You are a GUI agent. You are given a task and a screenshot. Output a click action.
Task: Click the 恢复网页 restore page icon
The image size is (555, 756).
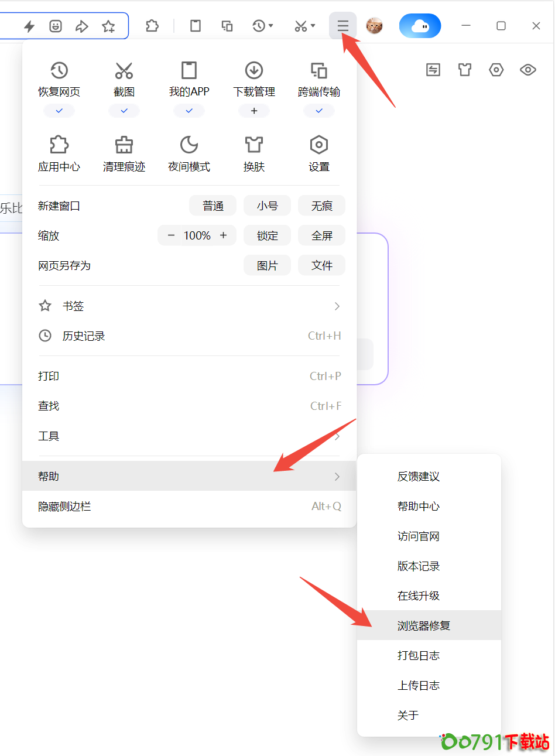59,71
